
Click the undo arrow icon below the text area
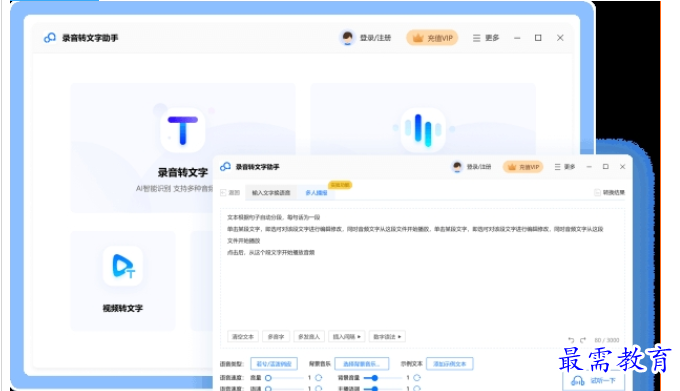(571, 340)
